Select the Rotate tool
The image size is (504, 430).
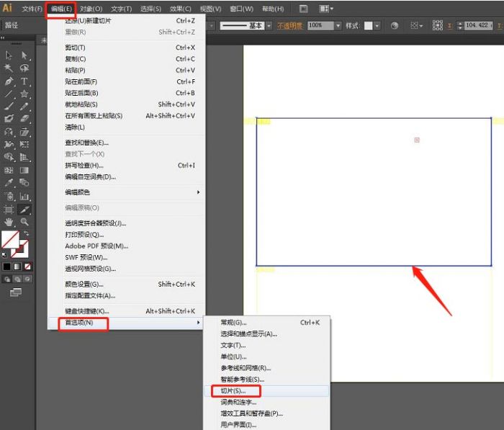(x=9, y=132)
